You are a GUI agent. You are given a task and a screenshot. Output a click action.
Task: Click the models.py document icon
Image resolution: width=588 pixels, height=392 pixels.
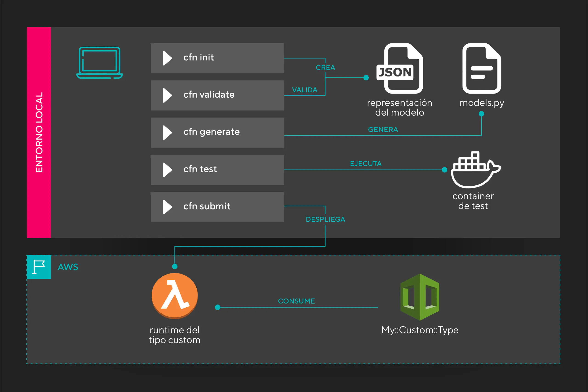click(482, 68)
